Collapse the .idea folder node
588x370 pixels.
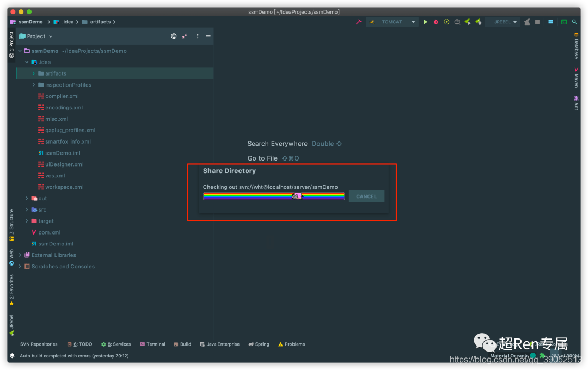27,62
